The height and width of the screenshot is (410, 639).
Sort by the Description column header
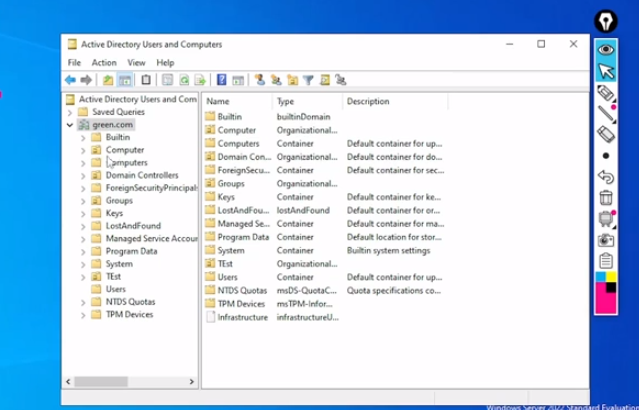point(395,101)
